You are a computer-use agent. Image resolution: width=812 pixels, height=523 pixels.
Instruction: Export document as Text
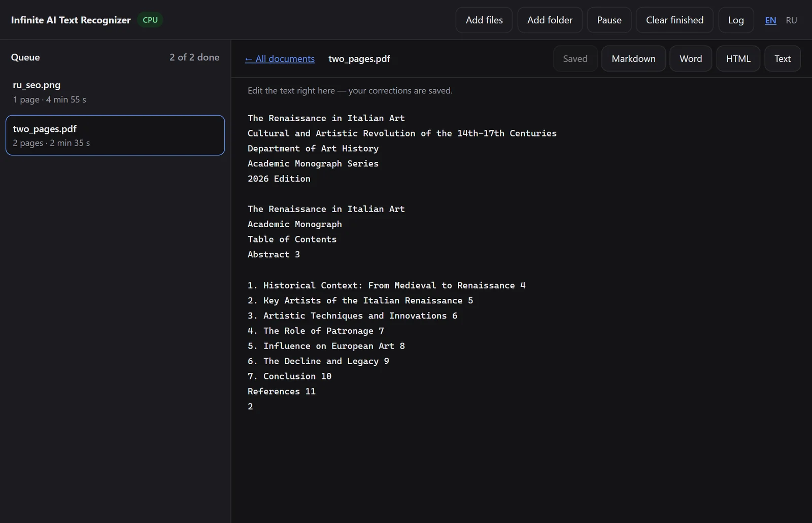point(782,59)
